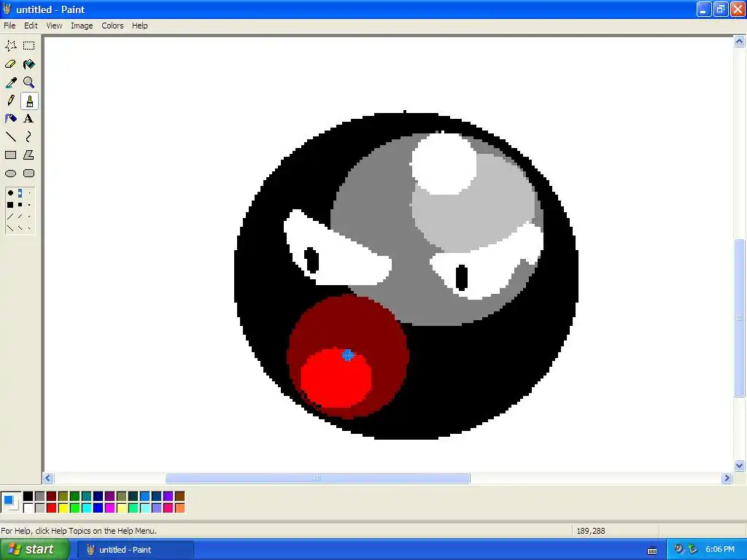The height and width of the screenshot is (560, 747).
Task: Click the 189,288 cursor coordinates readout
Action: tap(591, 531)
